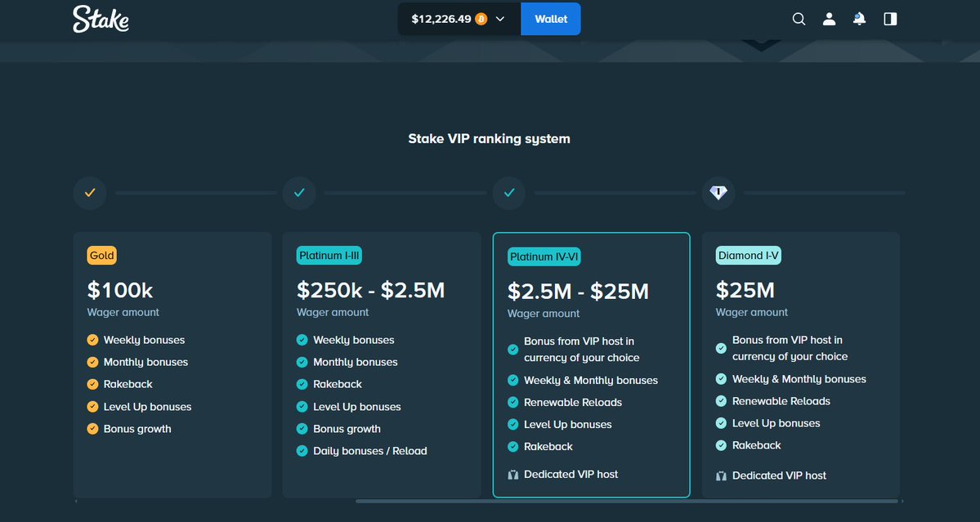Image resolution: width=980 pixels, height=522 pixels.
Task: Click Platinum I-III Rakeback check icon
Action: click(x=302, y=385)
